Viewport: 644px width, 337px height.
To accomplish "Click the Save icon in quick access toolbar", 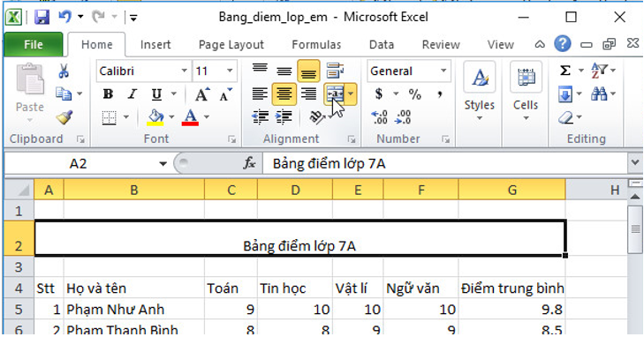I will point(42,18).
